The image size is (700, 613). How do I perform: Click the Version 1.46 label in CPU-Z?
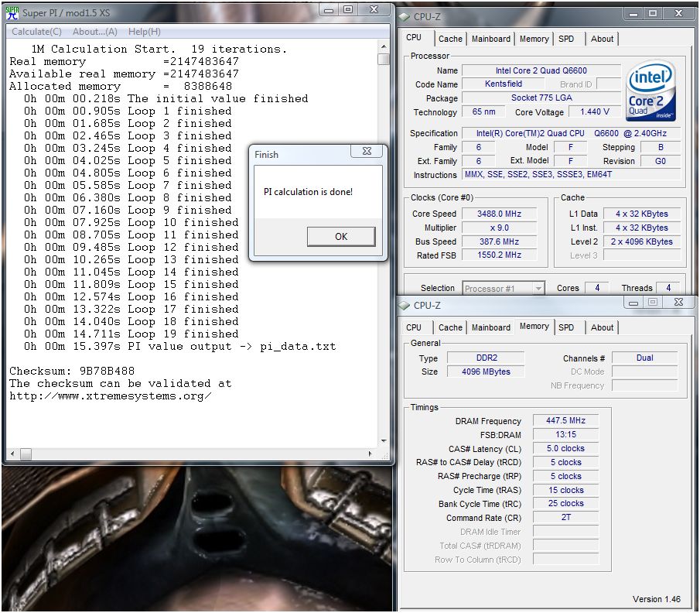(x=656, y=599)
